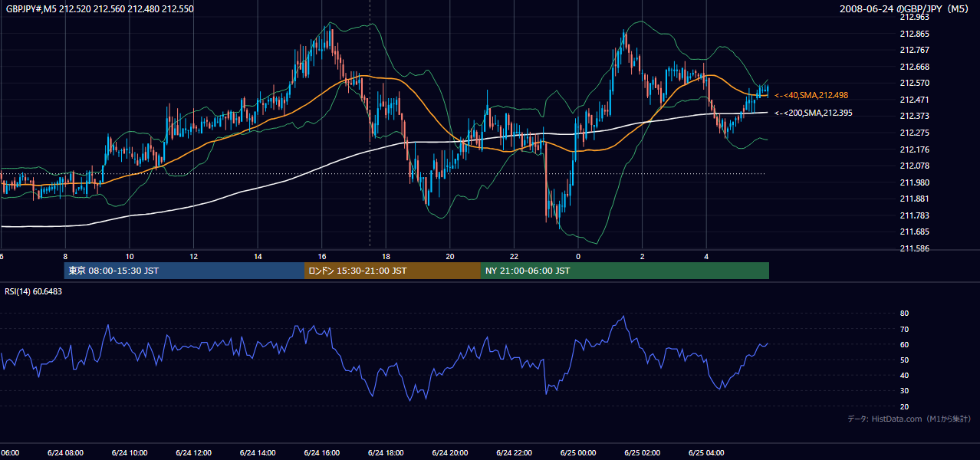Click the 6/24 10:00 bottom date label
Viewport: 980px width, 460px height.
[x=130, y=453]
